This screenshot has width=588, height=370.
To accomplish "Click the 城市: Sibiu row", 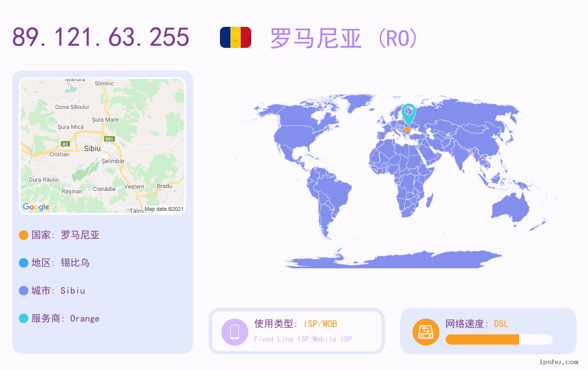I will pos(52,291).
